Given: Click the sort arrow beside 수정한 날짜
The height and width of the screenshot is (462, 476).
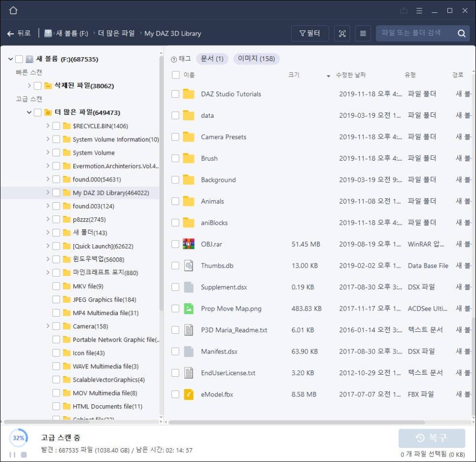Looking at the screenshot, I should [x=328, y=76].
